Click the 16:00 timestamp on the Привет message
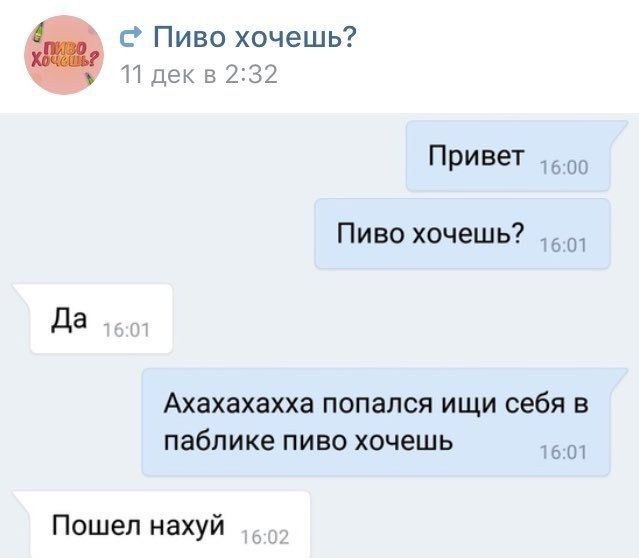 [564, 168]
